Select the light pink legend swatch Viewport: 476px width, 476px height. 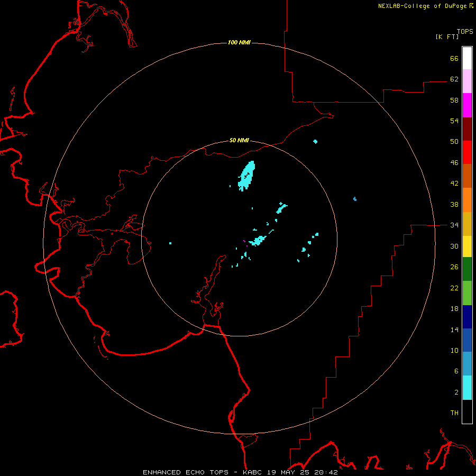tap(467, 81)
